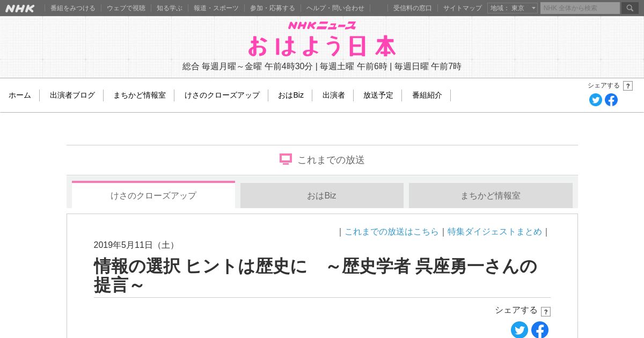Open 特集ダイジェストまとめ link
The width and height of the screenshot is (644, 338).
click(495, 232)
